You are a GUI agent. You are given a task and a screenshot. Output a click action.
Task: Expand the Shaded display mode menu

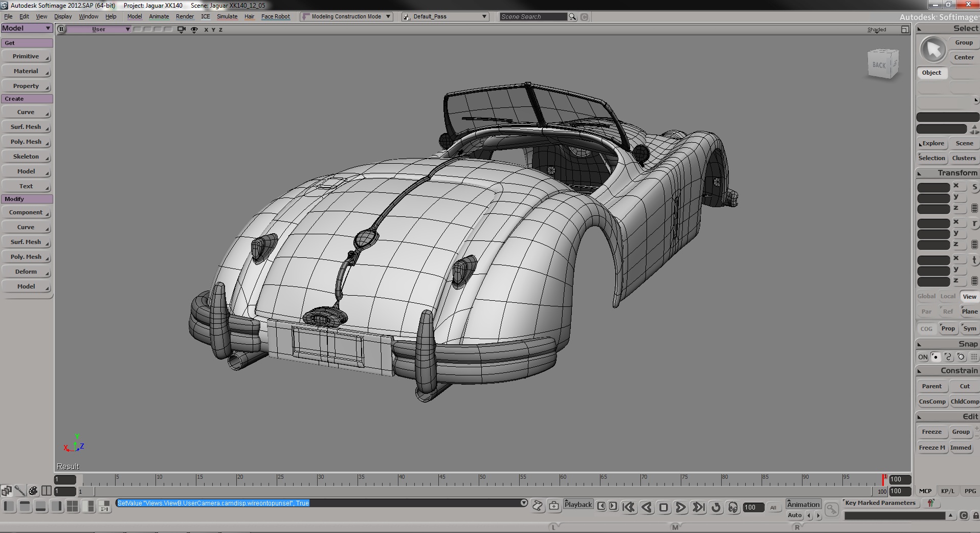coord(876,30)
